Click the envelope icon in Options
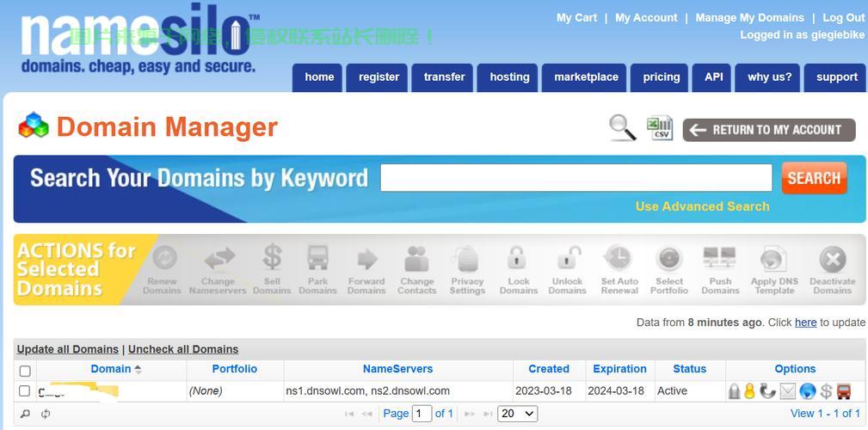868x430 pixels. (x=787, y=391)
